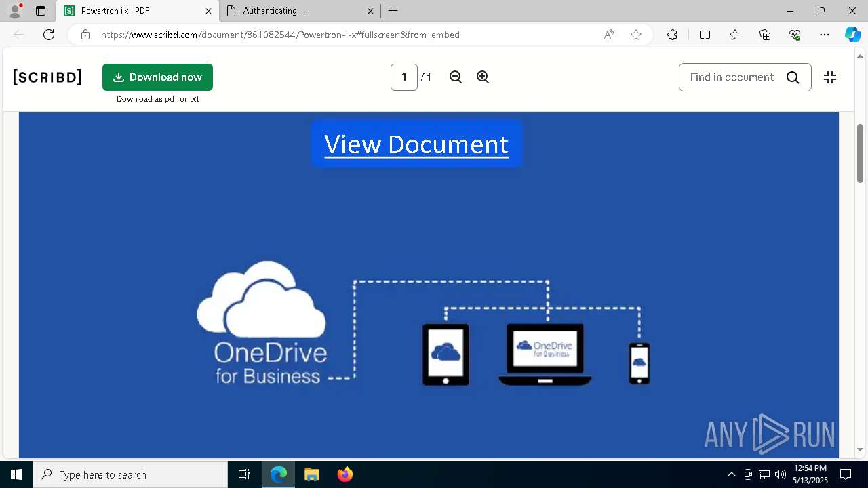This screenshot has height=488, width=868.
Task: Go to the Scribd logo homepage
Action: tap(47, 77)
